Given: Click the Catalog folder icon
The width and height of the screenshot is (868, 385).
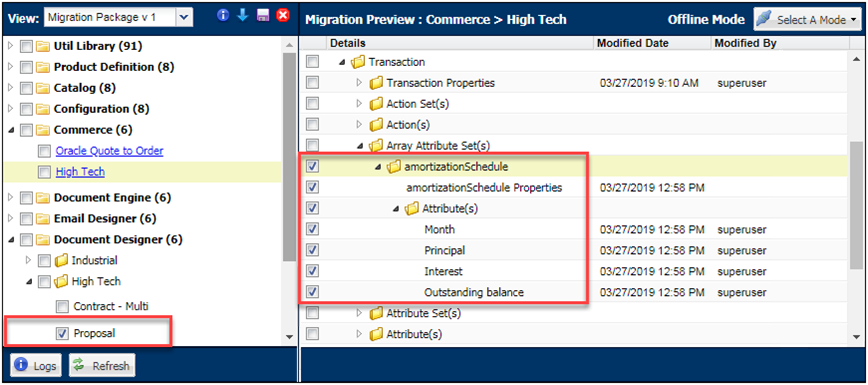Looking at the screenshot, I should coord(43,89).
